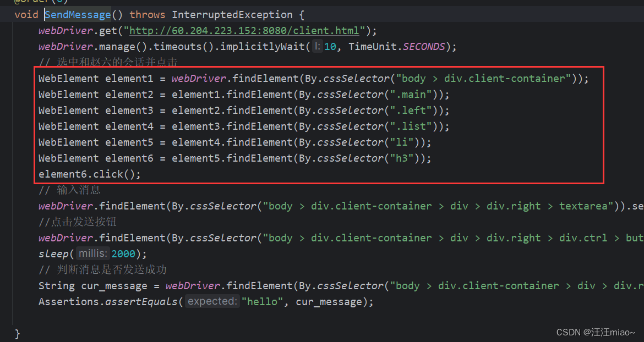This screenshot has width=644, height=342.
Task: Click the '//点击发送按钮' comment
Action: (x=78, y=222)
